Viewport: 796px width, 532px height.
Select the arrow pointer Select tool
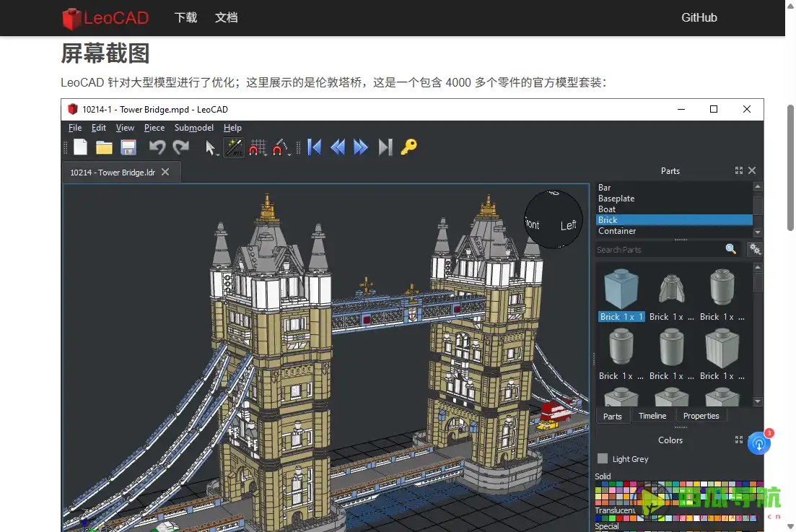[209, 147]
